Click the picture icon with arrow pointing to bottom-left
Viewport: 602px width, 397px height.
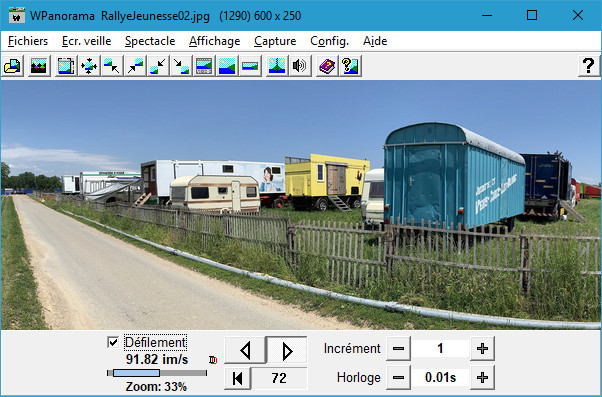tap(158, 66)
